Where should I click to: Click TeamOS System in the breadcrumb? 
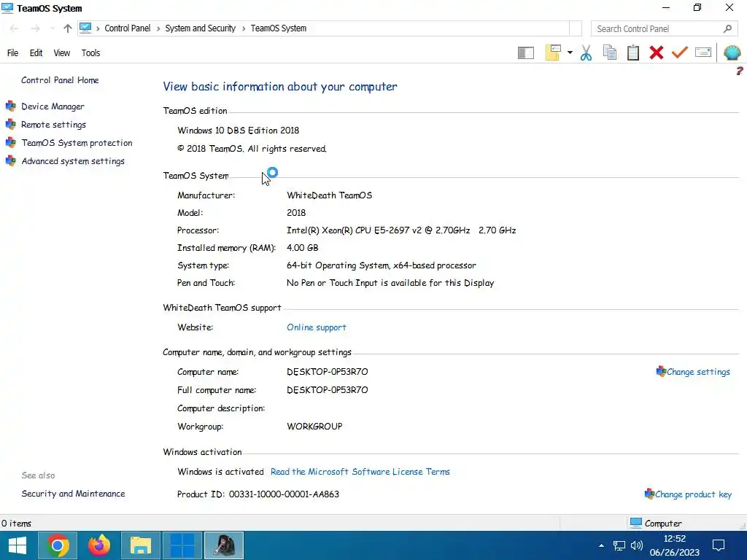pos(278,28)
